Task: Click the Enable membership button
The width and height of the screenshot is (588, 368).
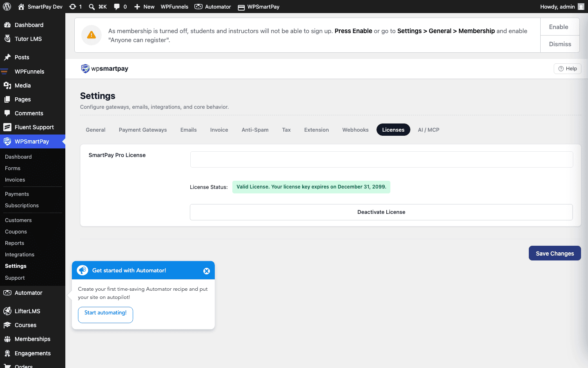Action: [x=560, y=27]
